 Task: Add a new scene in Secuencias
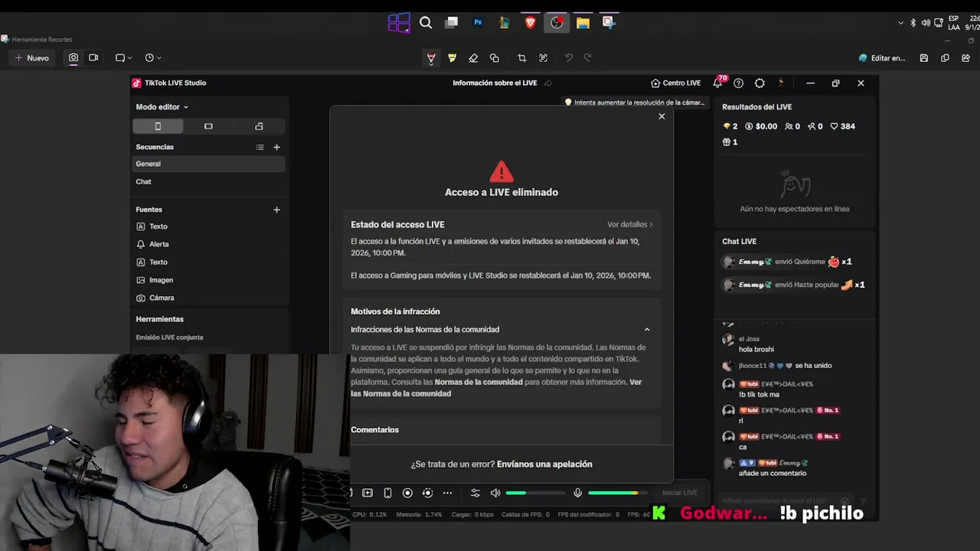pyautogui.click(x=276, y=147)
